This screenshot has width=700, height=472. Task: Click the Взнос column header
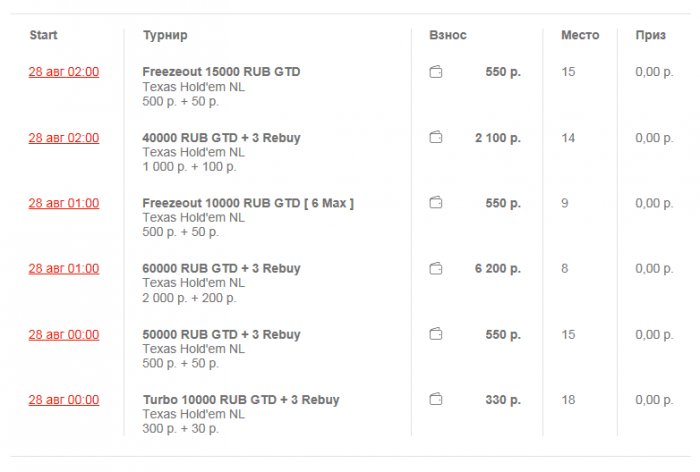click(448, 36)
